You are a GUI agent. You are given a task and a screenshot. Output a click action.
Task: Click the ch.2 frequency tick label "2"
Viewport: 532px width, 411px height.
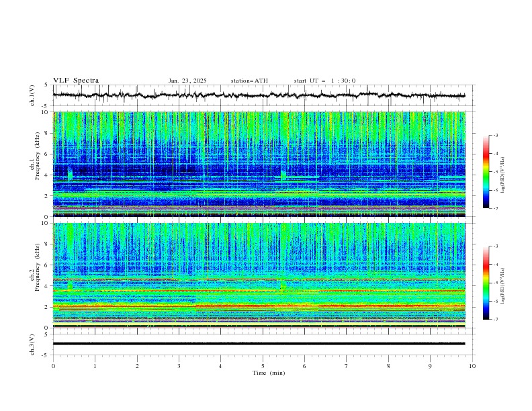tap(47, 307)
